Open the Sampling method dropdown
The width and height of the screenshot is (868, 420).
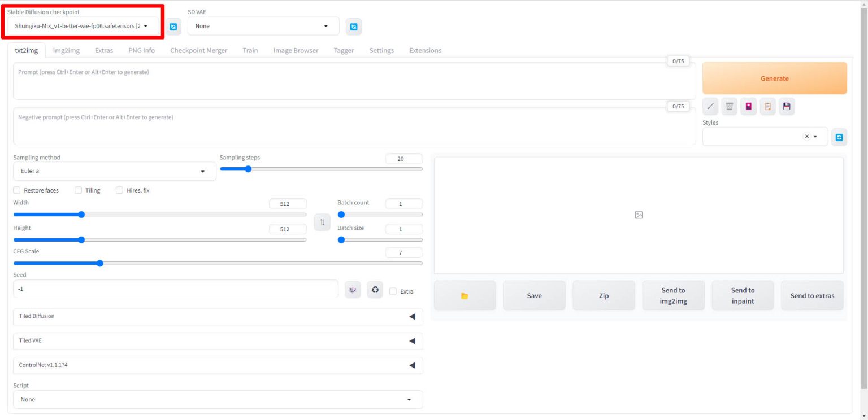pos(114,170)
